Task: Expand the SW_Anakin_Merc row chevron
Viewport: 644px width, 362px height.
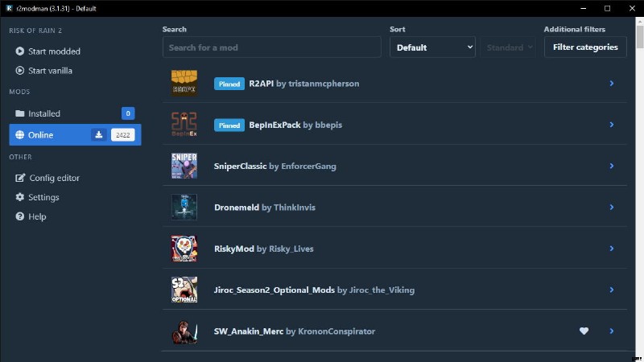Action: 612,331
